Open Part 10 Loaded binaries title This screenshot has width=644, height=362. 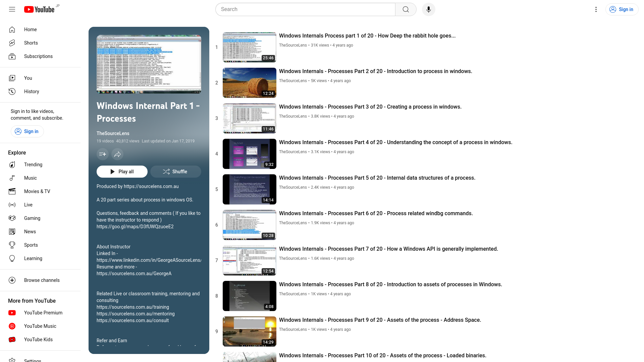383,356
